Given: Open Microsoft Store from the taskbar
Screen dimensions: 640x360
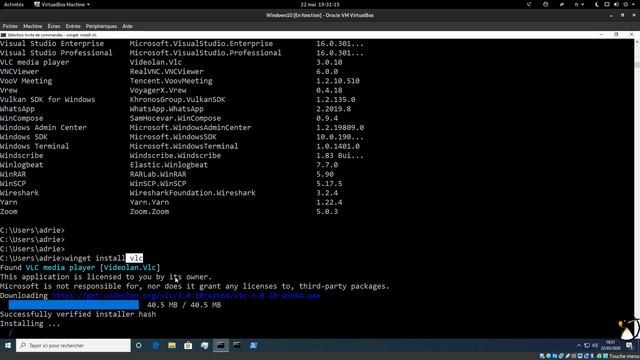Looking at the screenshot, I should click(188, 345).
